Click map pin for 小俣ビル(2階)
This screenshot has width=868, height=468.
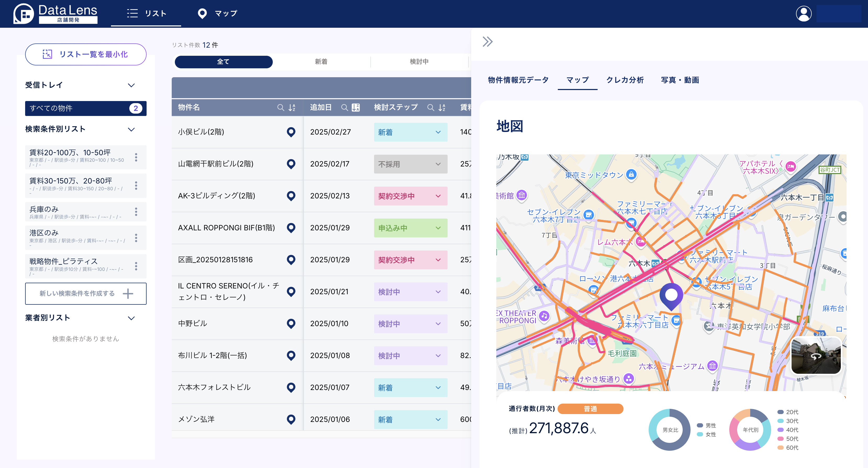(x=291, y=132)
